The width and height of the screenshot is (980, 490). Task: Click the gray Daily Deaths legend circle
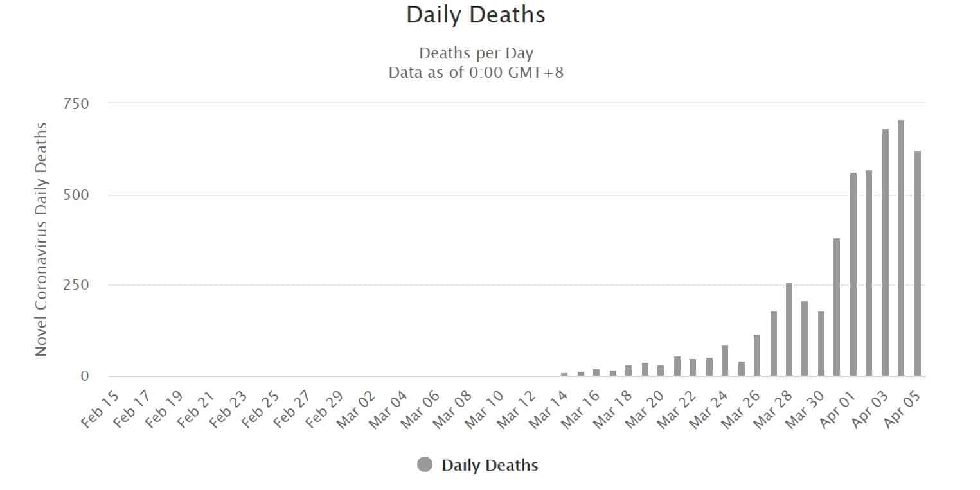click(425, 465)
